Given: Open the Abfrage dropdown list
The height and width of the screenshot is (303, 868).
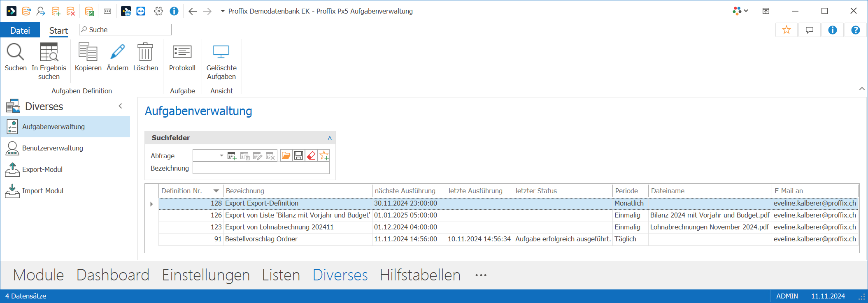Looking at the screenshot, I should point(221,156).
